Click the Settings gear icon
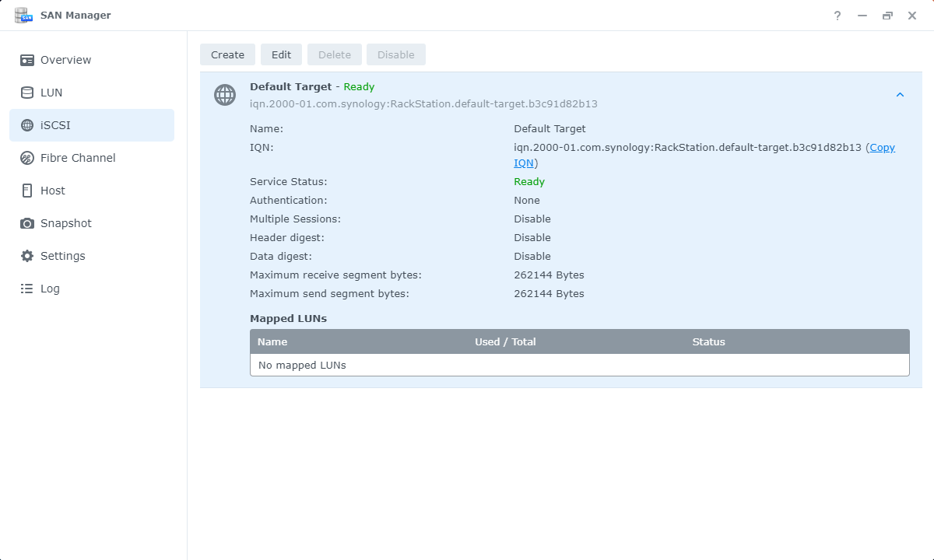934x560 pixels. pyautogui.click(x=27, y=256)
